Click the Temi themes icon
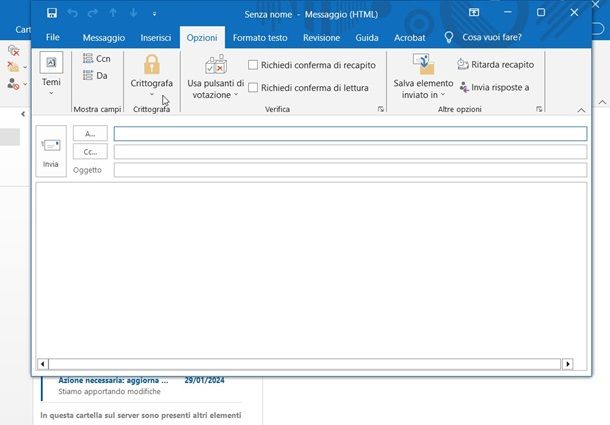This screenshot has height=425, width=610. tap(51, 62)
